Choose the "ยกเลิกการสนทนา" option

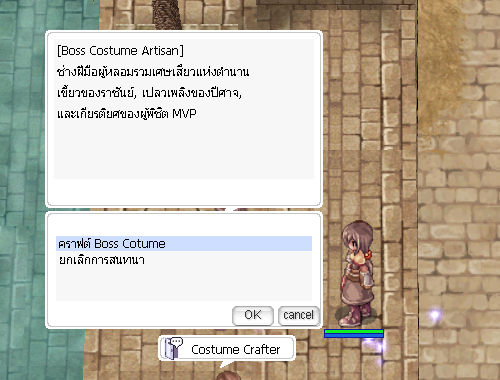point(102,260)
